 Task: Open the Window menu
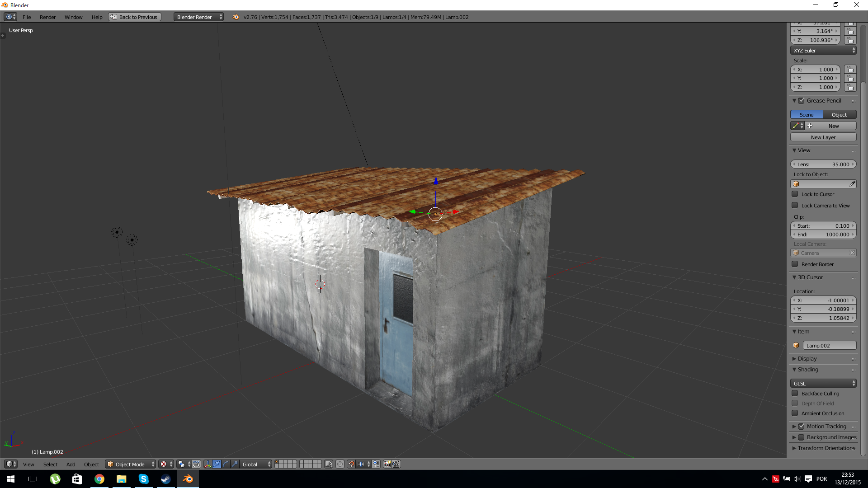tap(73, 17)
